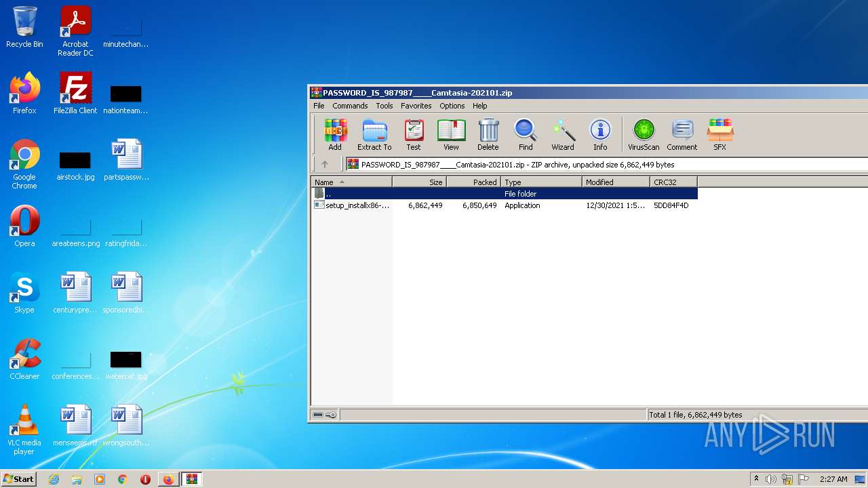Sort files by Type column header
The width and height of the screenshot is (868, 488).
[541, 182]
